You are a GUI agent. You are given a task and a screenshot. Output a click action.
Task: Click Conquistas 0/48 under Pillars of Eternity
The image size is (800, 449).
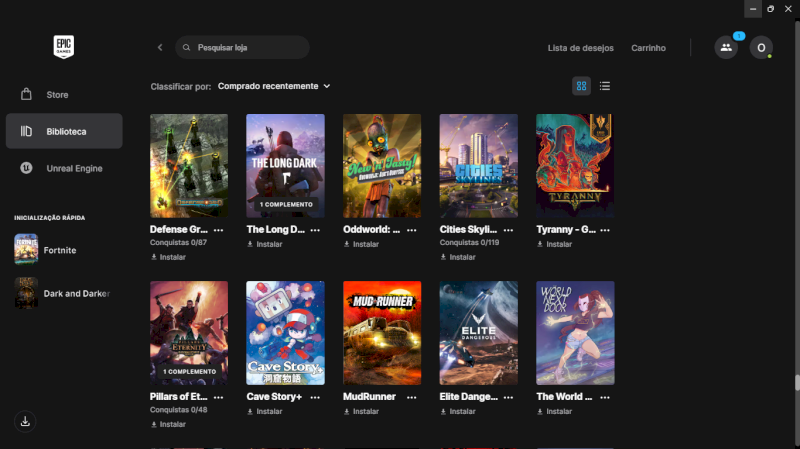pos(178,410)
